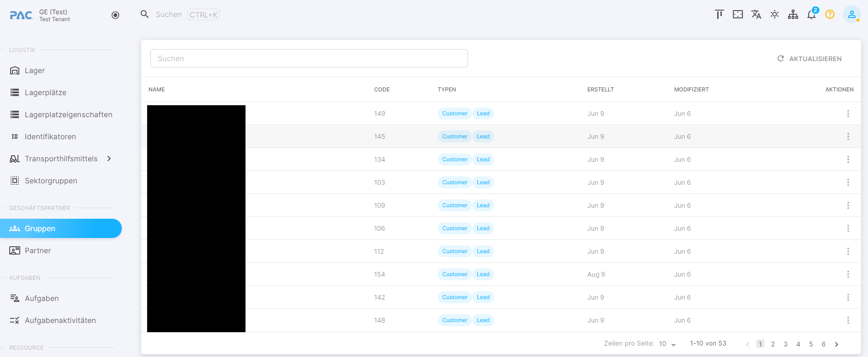This screenshot has width=868, height=357.
Task: Open the rows per page dropdown
Action: 668,344
